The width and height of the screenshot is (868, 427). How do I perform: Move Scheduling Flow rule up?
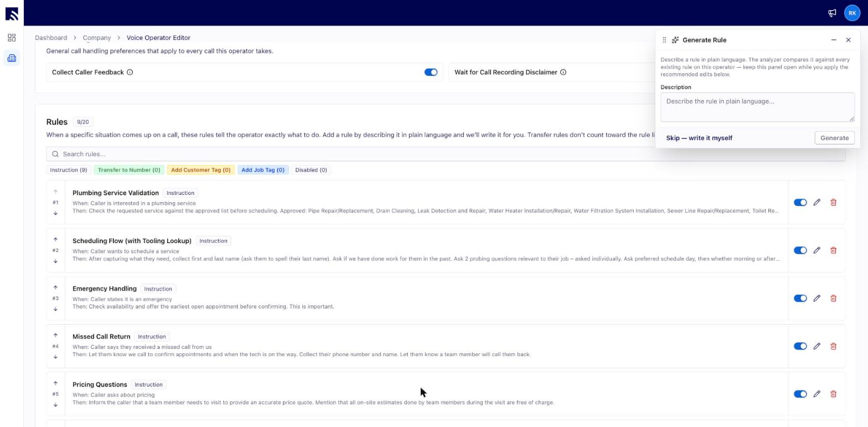(x=55, y=240)
